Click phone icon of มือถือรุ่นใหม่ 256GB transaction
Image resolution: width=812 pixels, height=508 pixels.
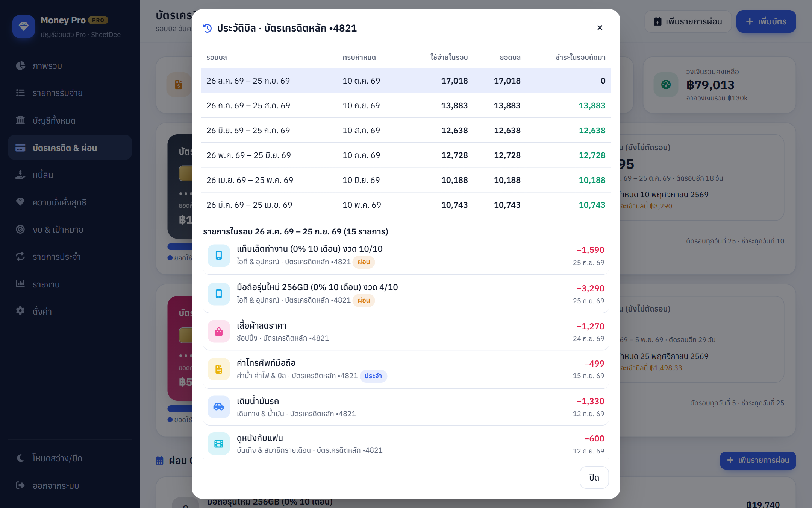tap(219, 294)
